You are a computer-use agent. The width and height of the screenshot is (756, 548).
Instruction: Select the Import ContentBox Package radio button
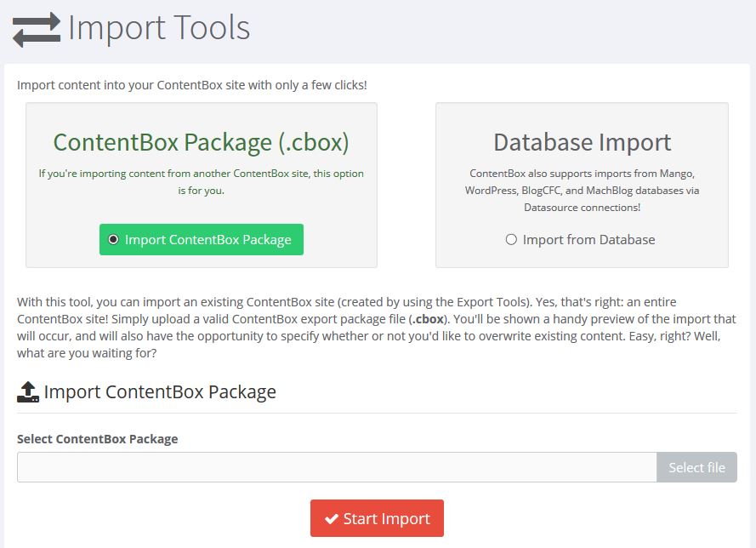114,240
